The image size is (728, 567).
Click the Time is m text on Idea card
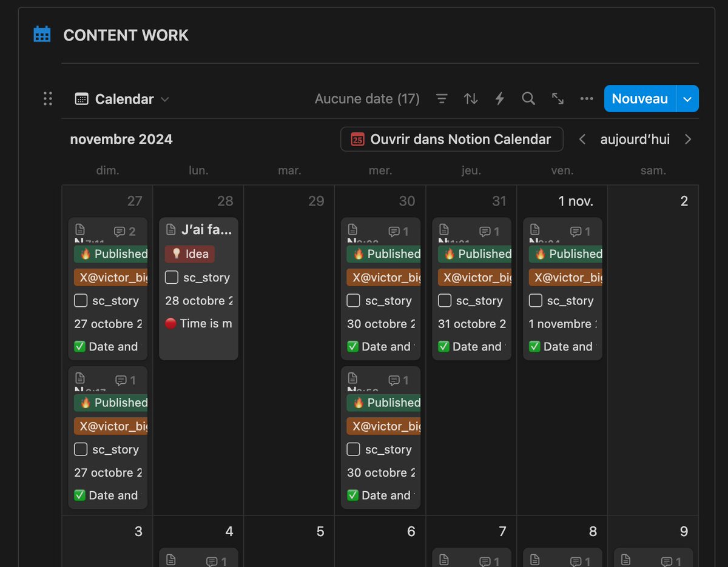199,324
